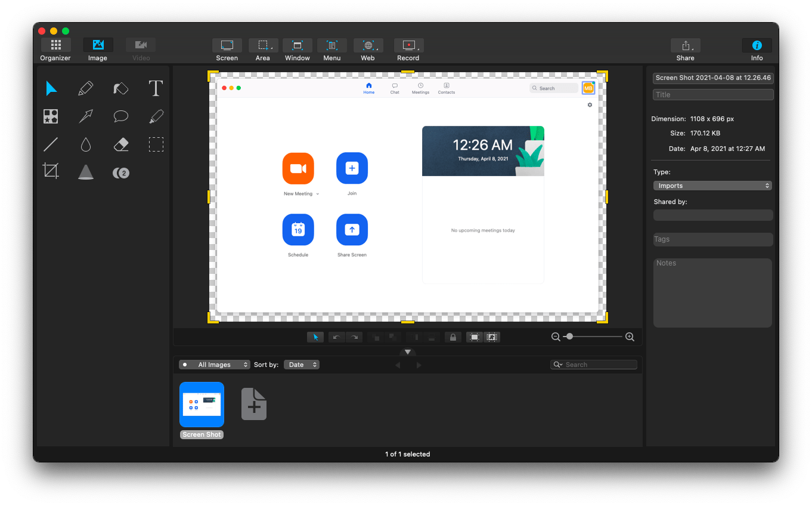The image size is (812, 506).
Task: Click the zoom slider track
Action: point(593,337)
